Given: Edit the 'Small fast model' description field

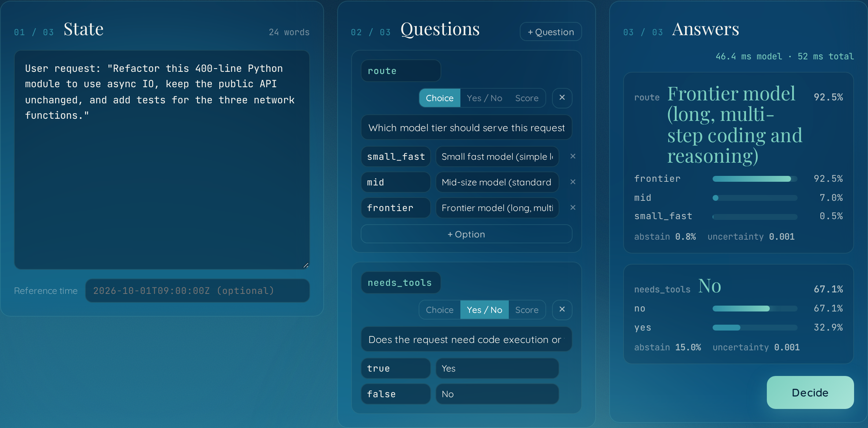Looking at the screenshot, I should tap(497, 156).
